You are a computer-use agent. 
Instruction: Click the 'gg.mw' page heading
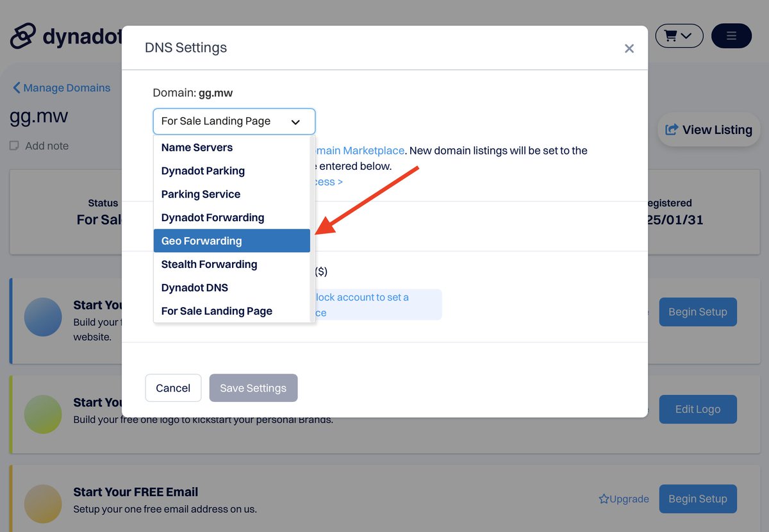39,116
